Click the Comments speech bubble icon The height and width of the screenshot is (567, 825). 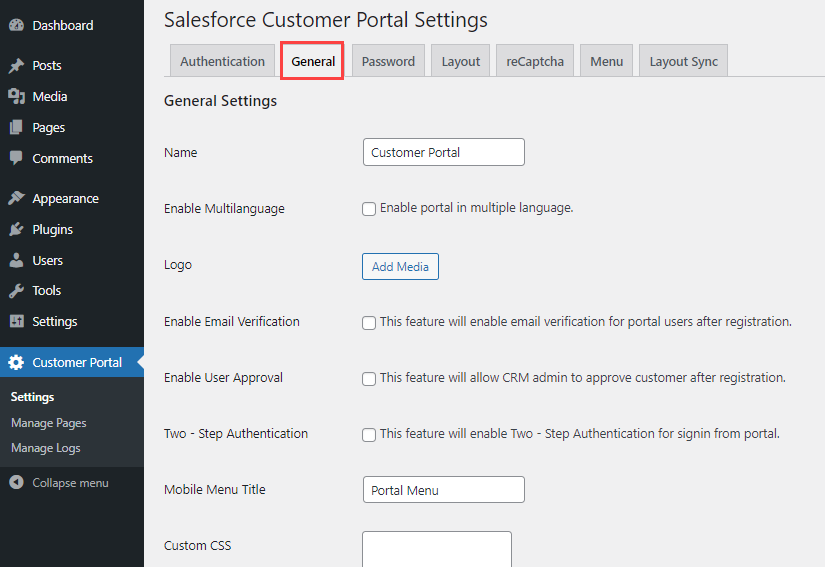coord(16,158)
